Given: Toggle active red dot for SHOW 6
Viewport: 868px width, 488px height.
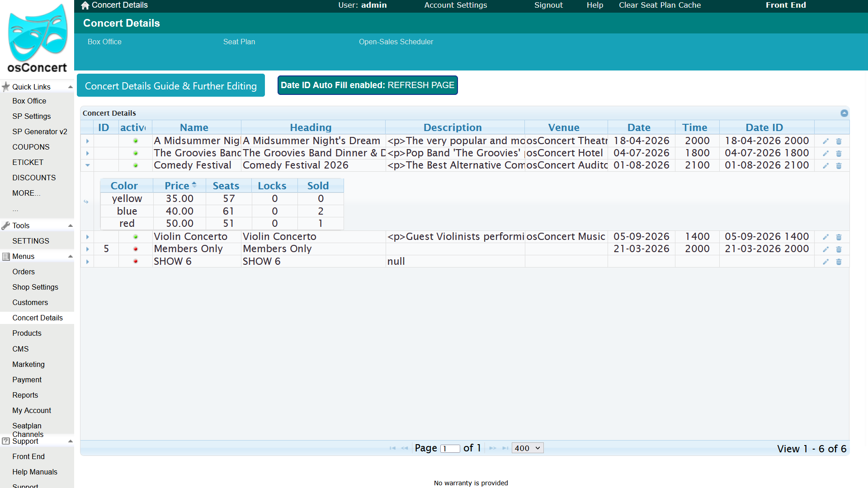Looking at the screenshot, I should point(135,261).
